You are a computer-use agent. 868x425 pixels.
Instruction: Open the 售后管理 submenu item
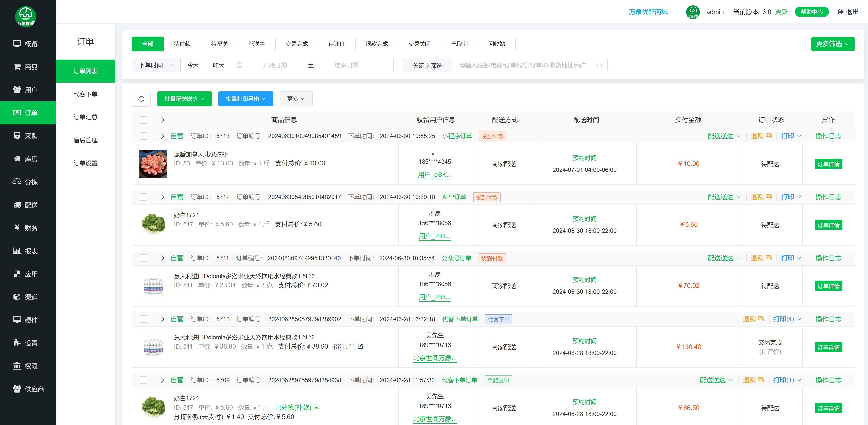tap(86, 140)
